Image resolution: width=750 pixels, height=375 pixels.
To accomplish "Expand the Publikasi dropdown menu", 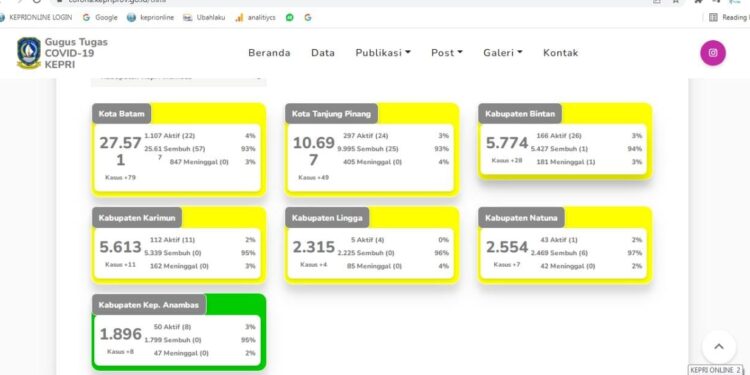I will coord(383,53).
